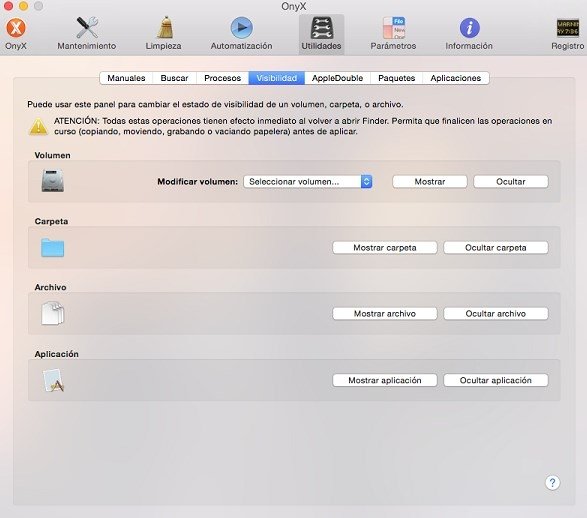Click the Aplicación section heading
Viewport: 587px width, 518px height.
pyautogui.click(x=57, y=354)
